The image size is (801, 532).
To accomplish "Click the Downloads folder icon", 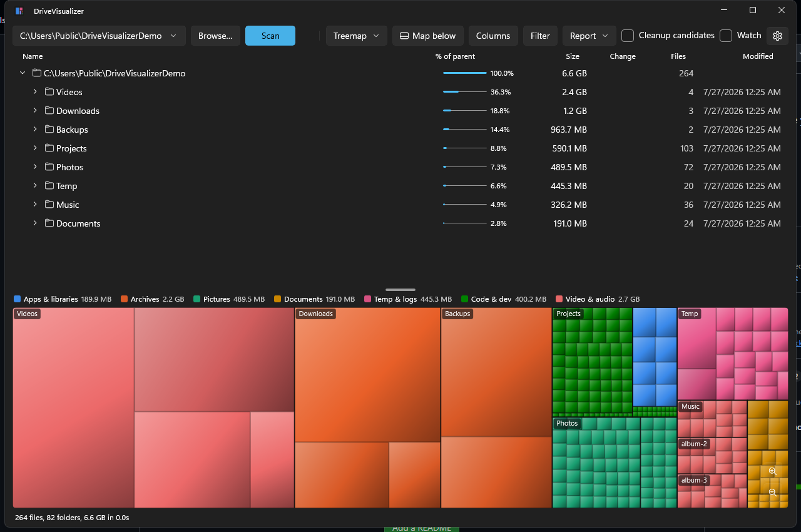I will [49, 111].
